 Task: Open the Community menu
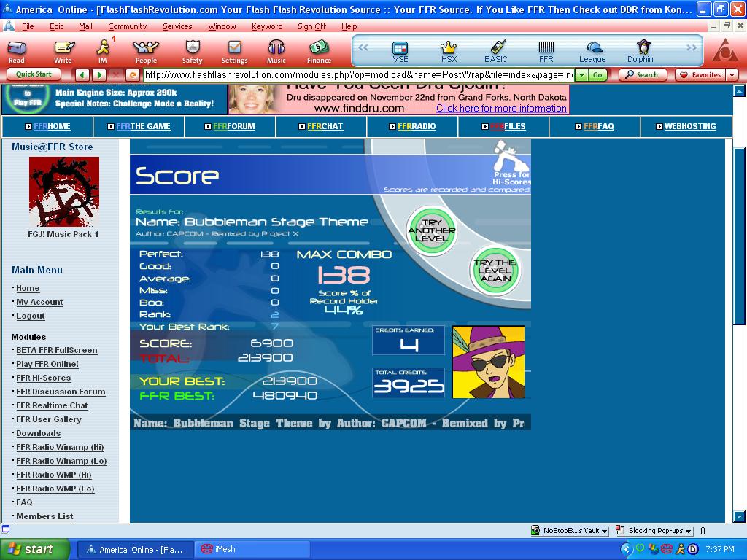pos(127,26)
